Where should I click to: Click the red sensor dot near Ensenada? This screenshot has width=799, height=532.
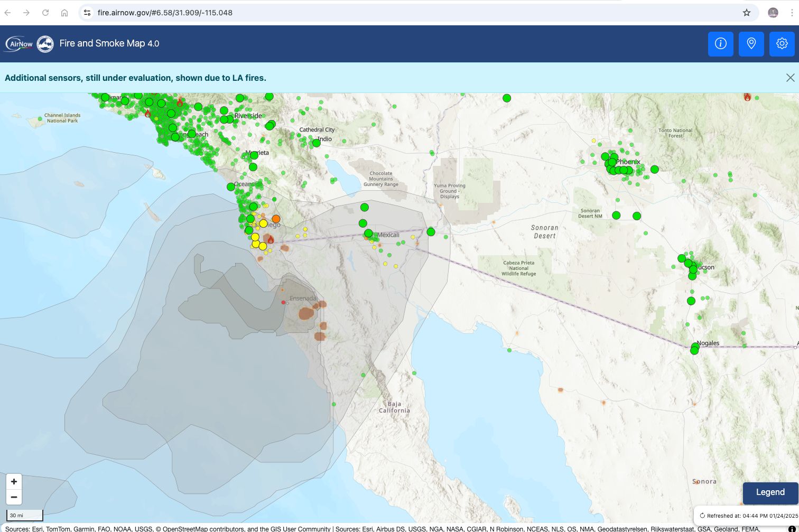[x=283, y=302]
